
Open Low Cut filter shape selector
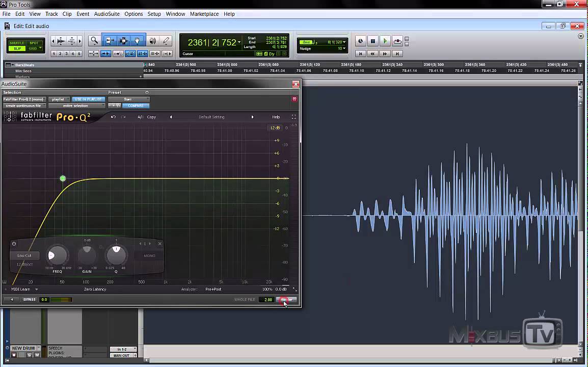click(x=24, y=255)
